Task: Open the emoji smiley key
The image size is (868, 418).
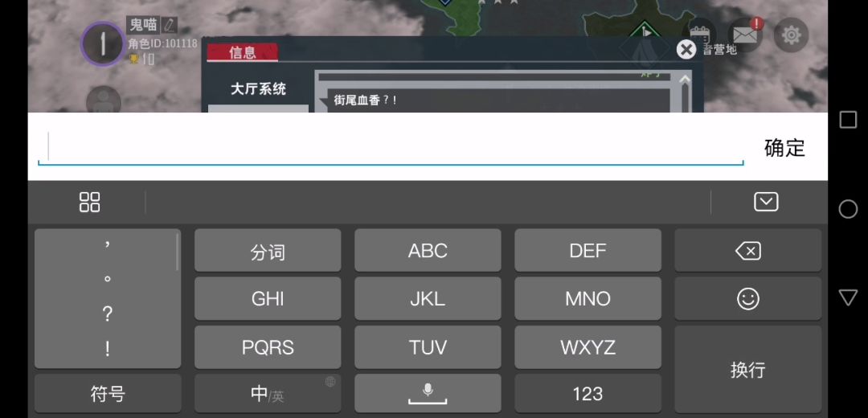Action: [x=747, y=299]
